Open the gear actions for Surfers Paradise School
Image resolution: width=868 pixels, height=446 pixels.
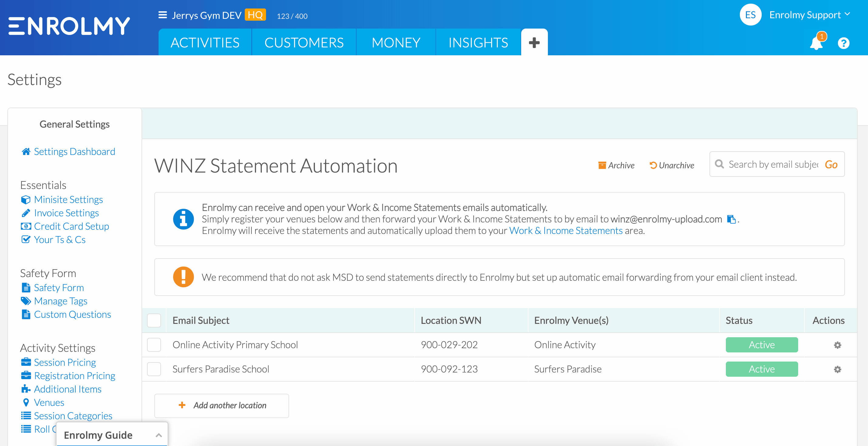pos(837,369)
